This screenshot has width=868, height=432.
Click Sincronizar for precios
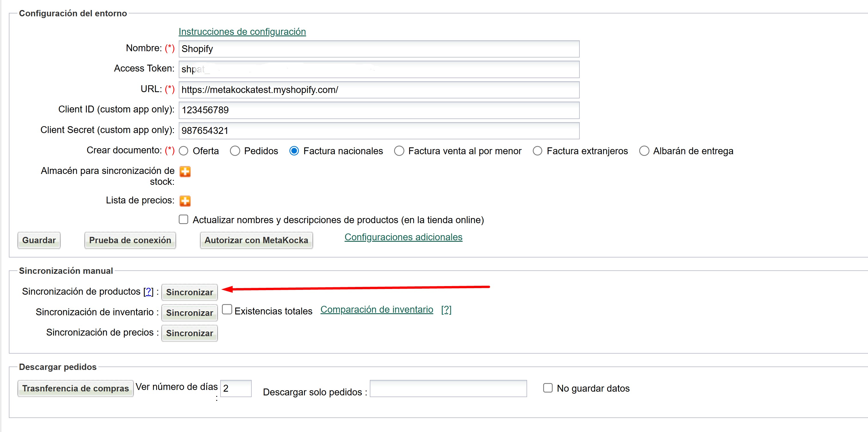(x=189, y=333)
